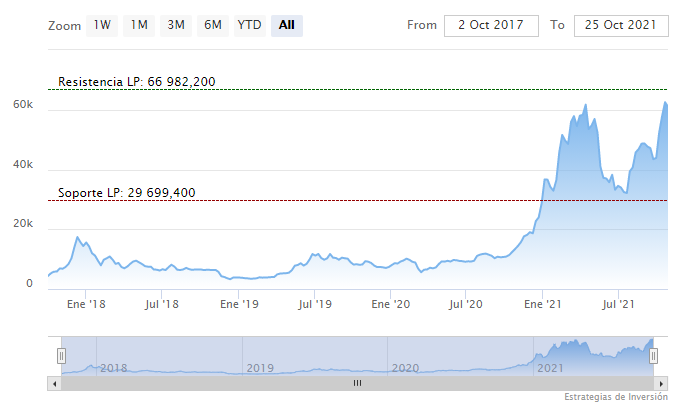Click 2018 in the navigator
The image size is (681, 409).
click(x=114, y=368)
